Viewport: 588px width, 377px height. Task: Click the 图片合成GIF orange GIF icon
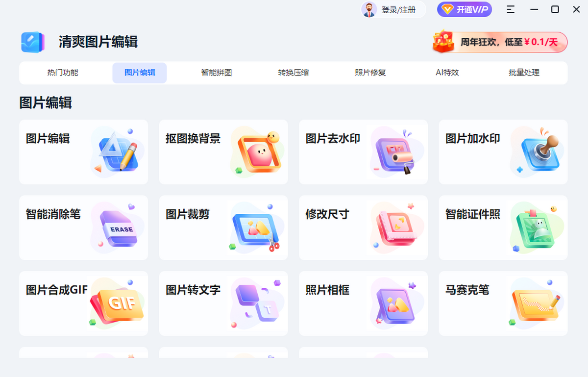118,303
